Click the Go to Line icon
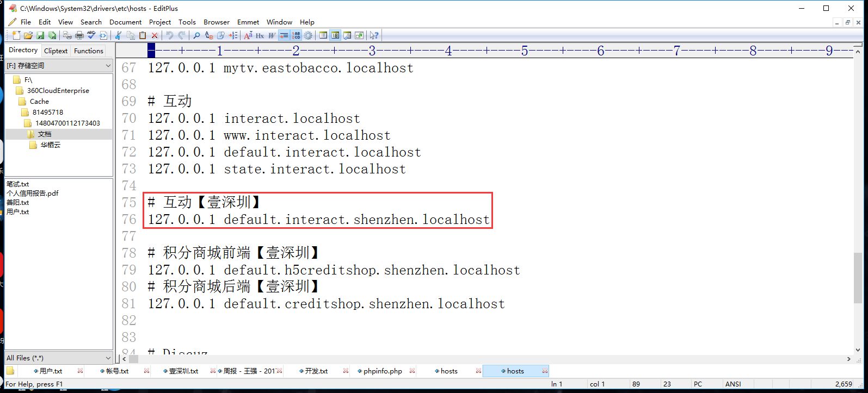 tap(233, 35)
